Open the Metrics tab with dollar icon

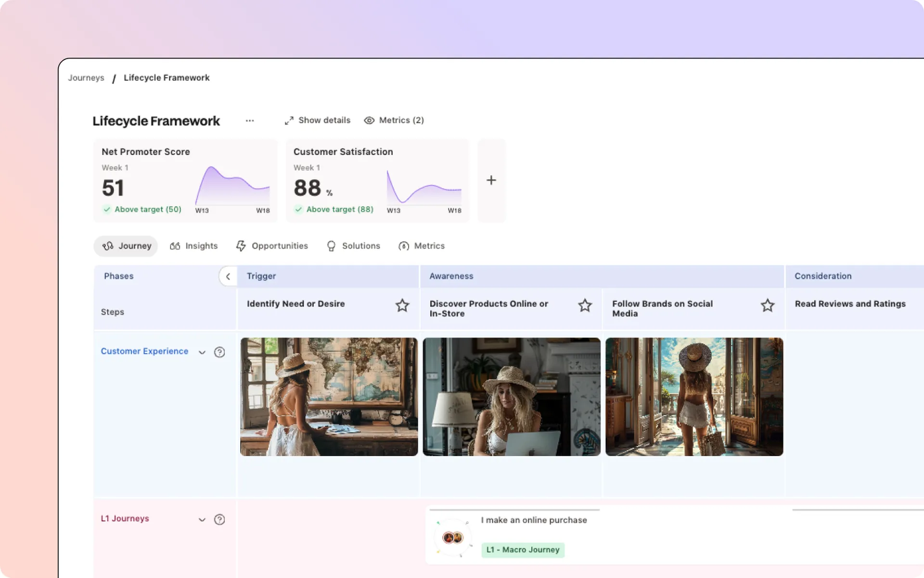tap(422, 246)
